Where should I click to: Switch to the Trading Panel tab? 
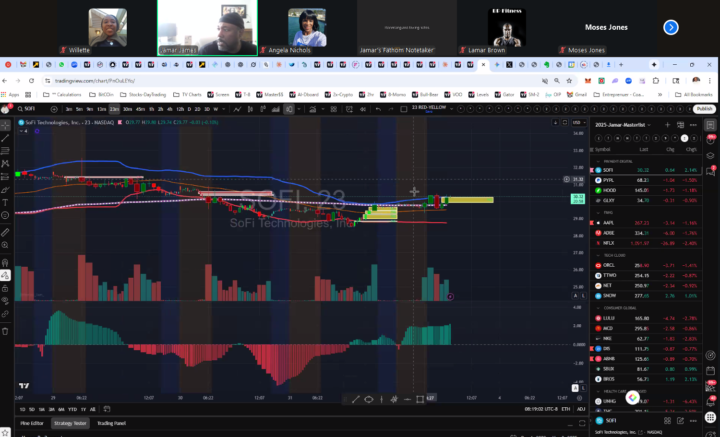(111, 423)
